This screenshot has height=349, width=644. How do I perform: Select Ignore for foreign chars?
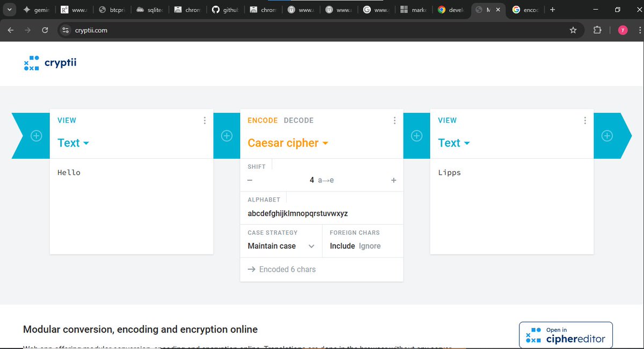[x=370, y=246]
